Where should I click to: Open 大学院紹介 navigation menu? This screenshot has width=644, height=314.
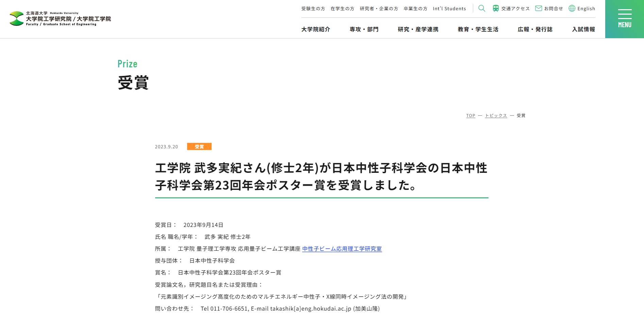pos(316,29)
